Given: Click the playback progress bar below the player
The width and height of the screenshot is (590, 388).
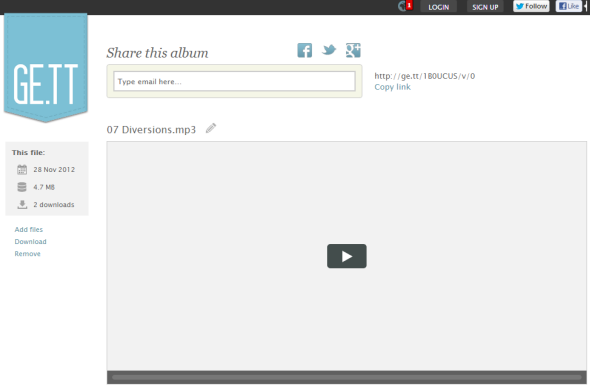Looking at the screenshot, I should click(347, 377).
